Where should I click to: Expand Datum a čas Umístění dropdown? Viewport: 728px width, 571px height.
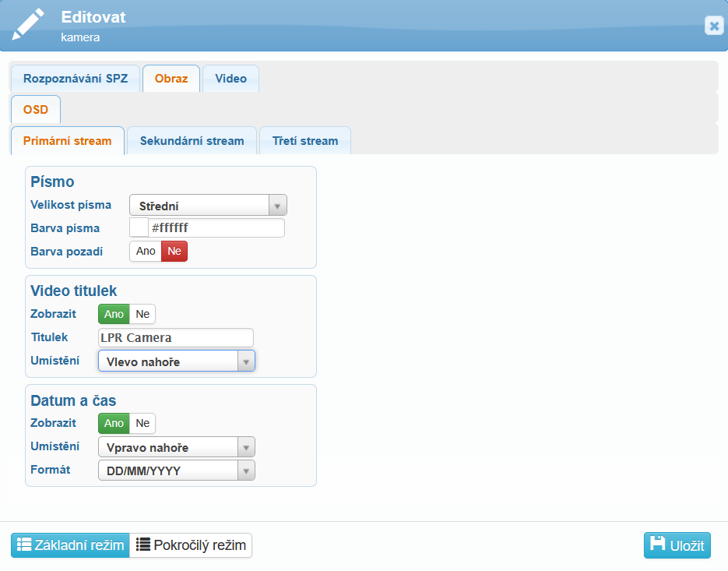(x=176, y=447)
